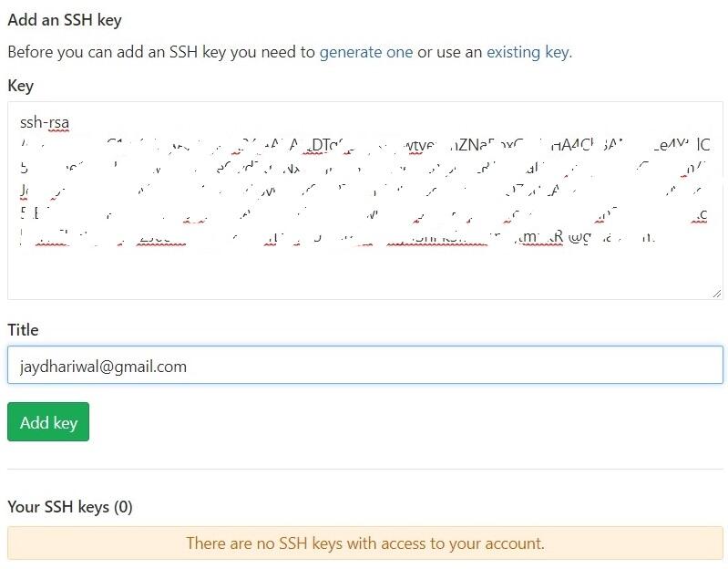This screenshot has height=569, width=728.
Task: Click the "Before you can add" description text
Action: tap(161, 52)
